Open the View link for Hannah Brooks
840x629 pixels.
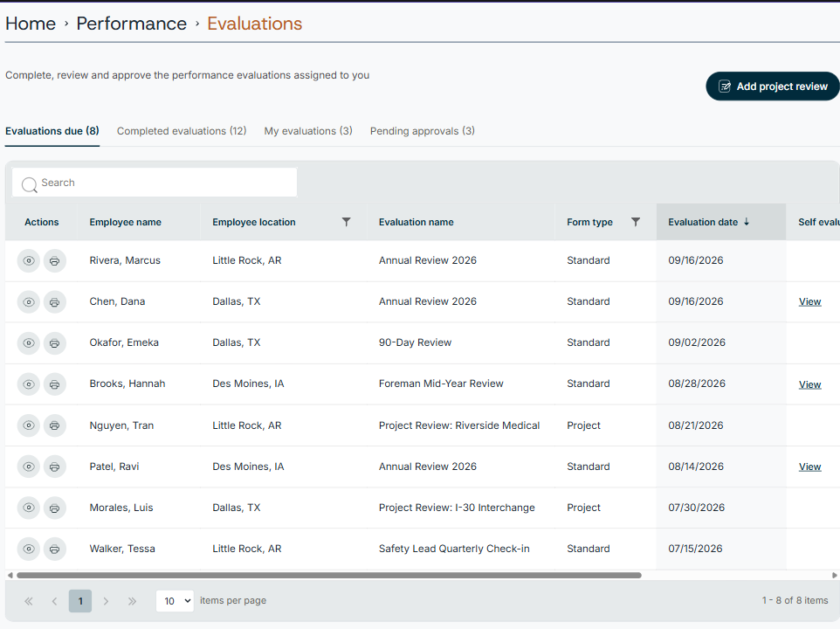(x=810, y=384)
